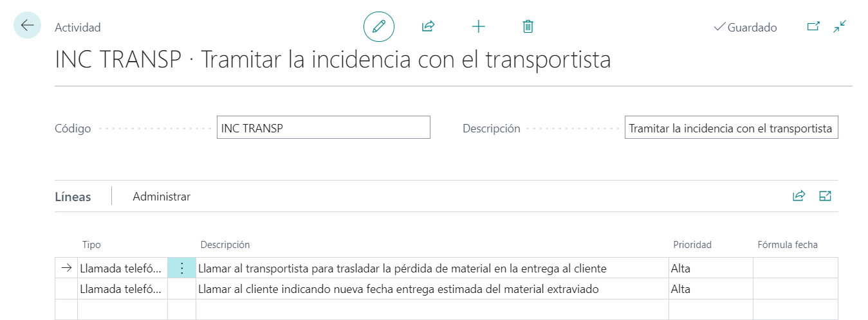The width and height of the screenshot is (868, 320).
Task: Delete the activity using the trash icon
Action: pyautogui.click(x=528, y=26)
